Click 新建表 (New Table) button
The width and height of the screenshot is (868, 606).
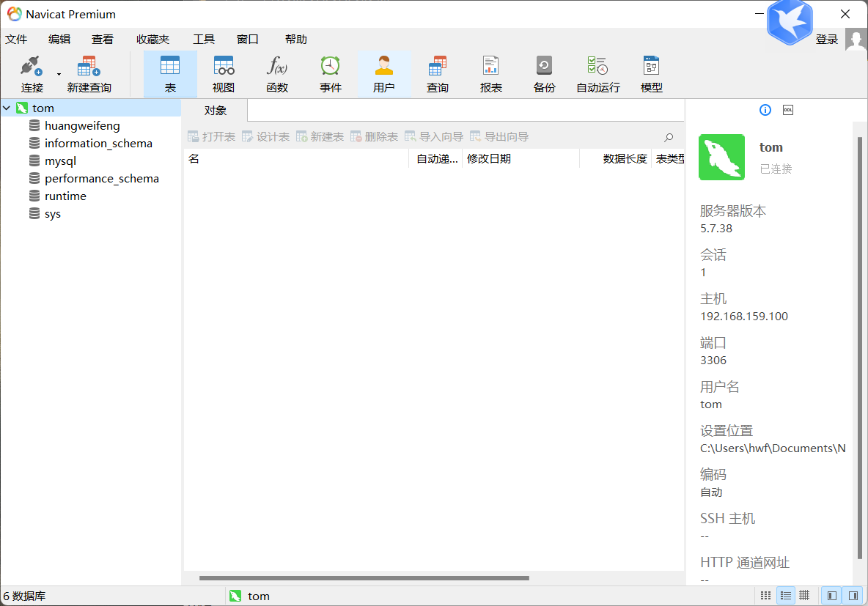(x=320, y=137)
